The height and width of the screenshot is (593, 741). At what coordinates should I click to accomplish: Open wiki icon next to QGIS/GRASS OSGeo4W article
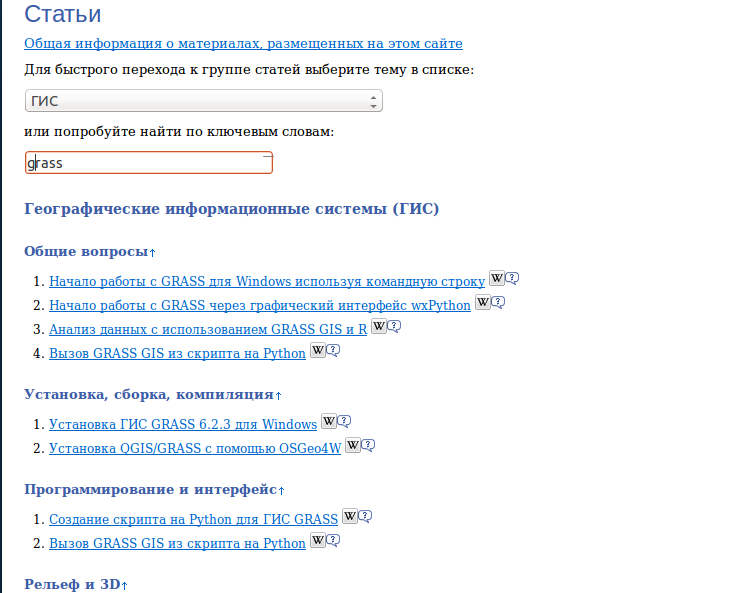(x=352, y=446)
